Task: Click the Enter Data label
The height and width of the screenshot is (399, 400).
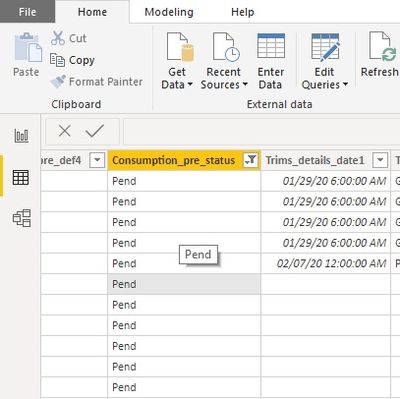Action: [271, 78]
